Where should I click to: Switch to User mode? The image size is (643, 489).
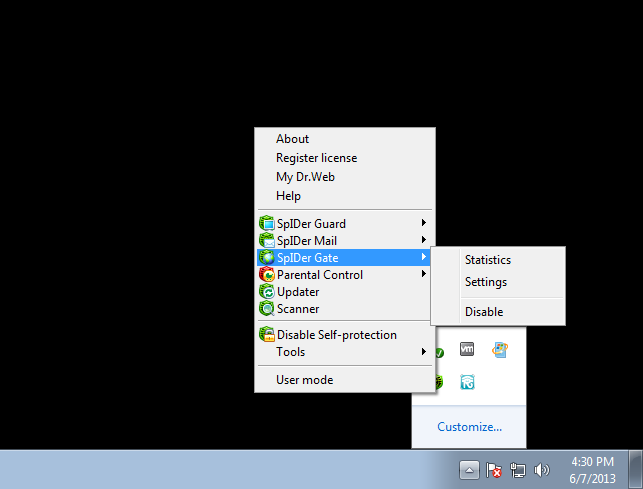(305, 380)
